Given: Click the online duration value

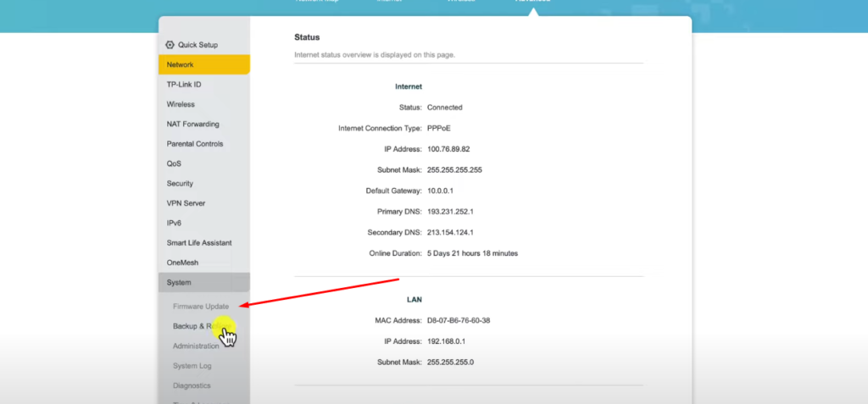Looking at the screenshot, I should coord(472,253).
